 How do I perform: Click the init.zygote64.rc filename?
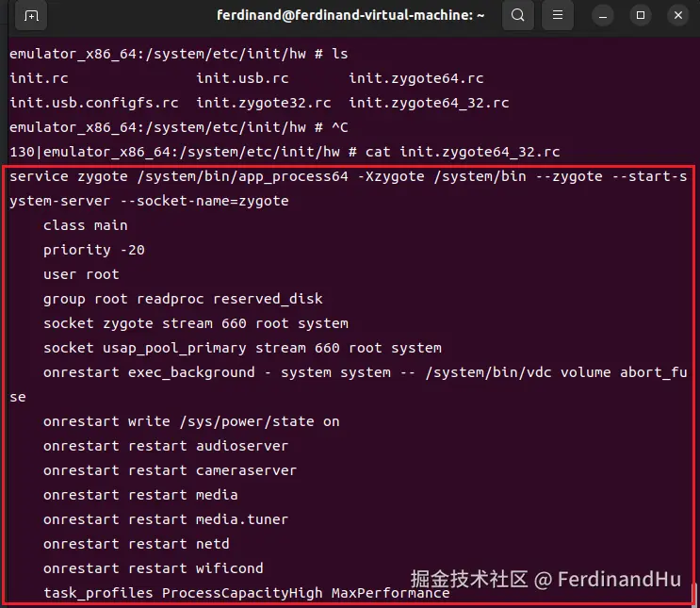pyautogui.click(x=415, y=78)
